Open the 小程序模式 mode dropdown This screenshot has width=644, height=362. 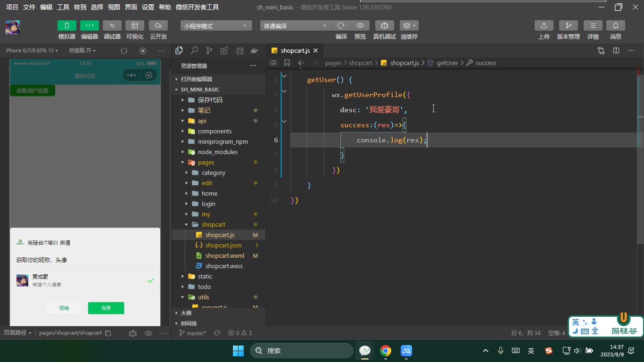coord(216,26)
